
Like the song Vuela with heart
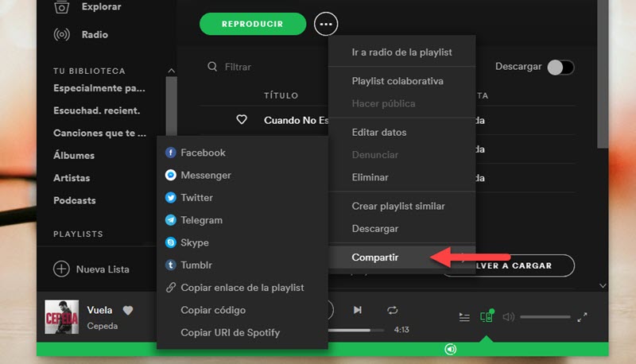point(127,310)
